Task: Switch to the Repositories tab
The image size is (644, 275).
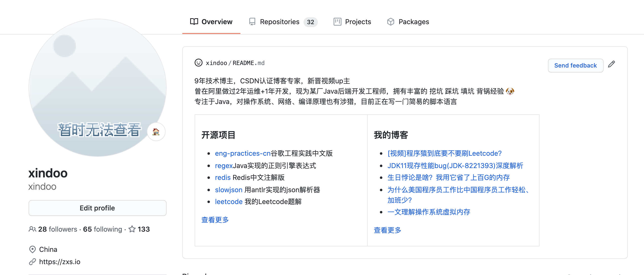Action: point(279,21)
